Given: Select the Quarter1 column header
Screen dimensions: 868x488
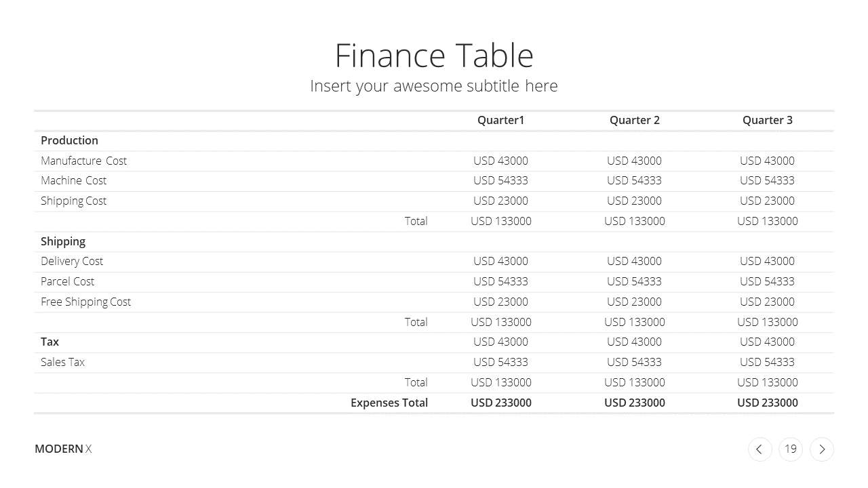Looking at the screenshot, I should (x=501, y=120).
